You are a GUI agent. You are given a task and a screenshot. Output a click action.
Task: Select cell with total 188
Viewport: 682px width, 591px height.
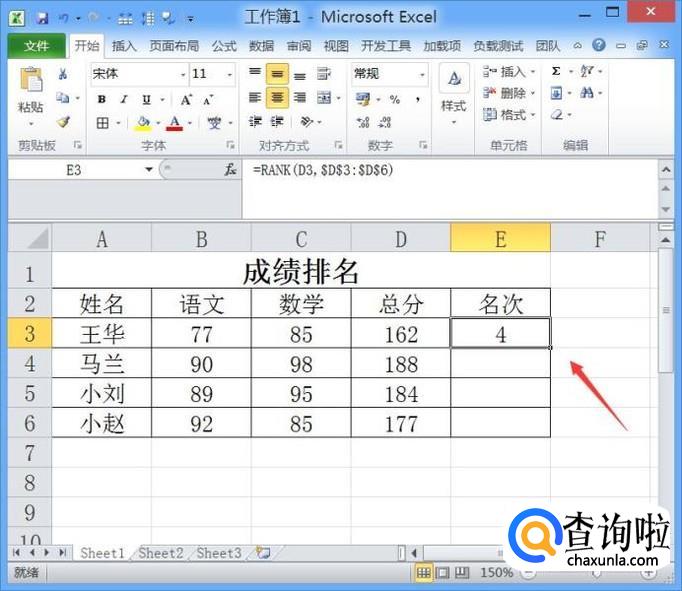coord(401,364)
